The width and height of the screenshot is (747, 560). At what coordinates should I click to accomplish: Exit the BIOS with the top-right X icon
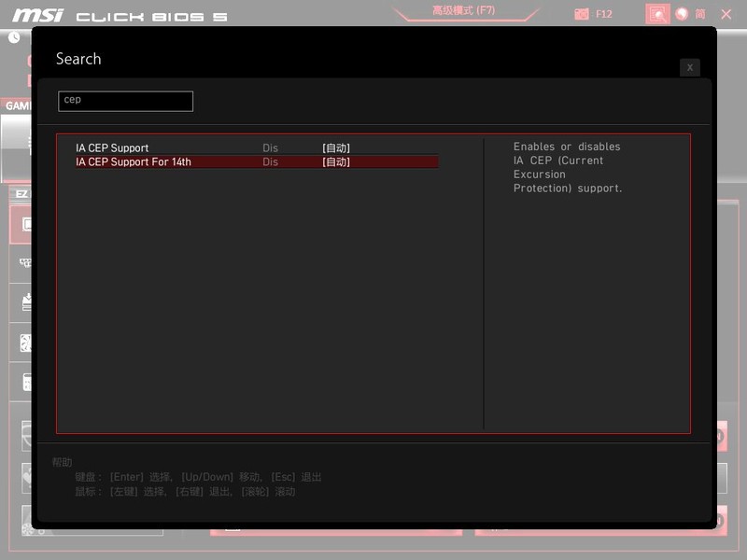726,14
